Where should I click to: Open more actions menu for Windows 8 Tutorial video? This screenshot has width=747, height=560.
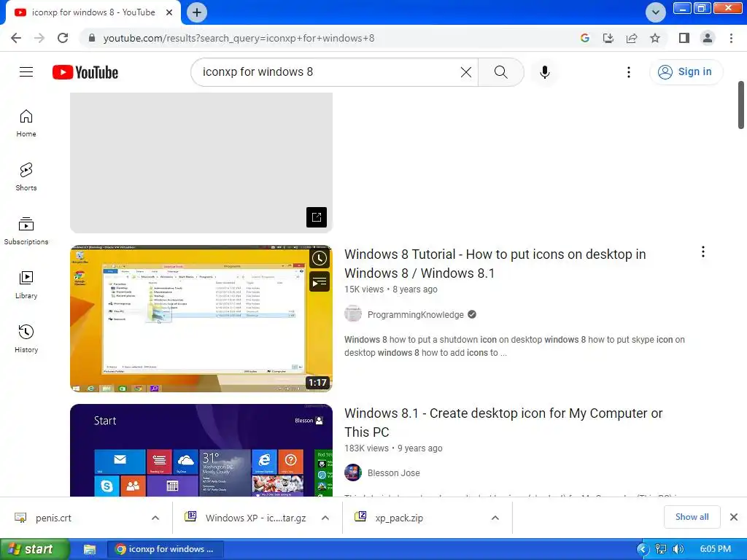pos(703,252)
